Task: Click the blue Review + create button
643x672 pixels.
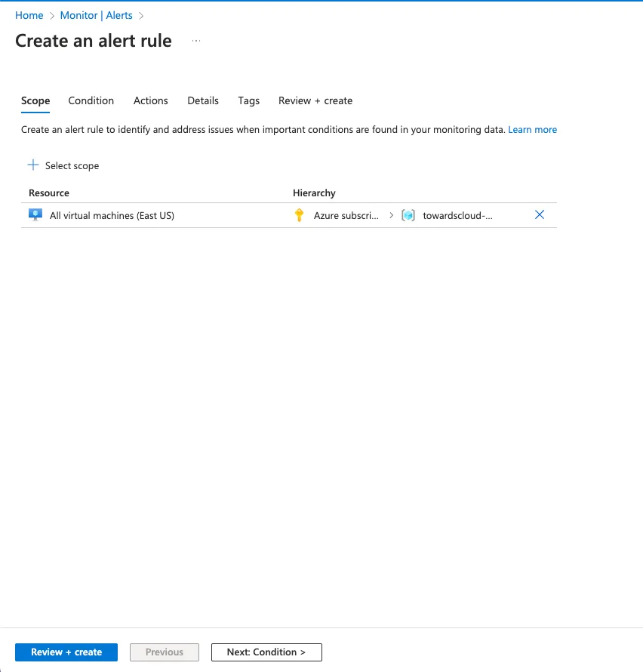Action: click(66, 652)
